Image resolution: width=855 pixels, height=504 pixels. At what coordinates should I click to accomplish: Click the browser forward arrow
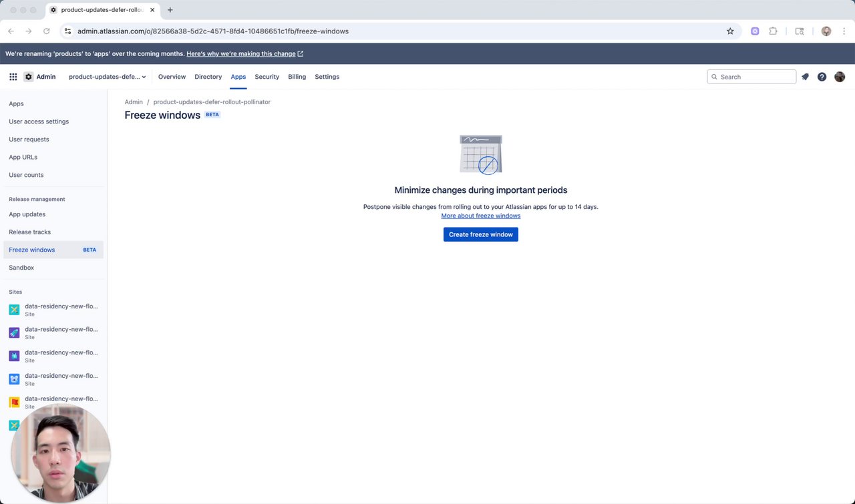pos(29,31)
